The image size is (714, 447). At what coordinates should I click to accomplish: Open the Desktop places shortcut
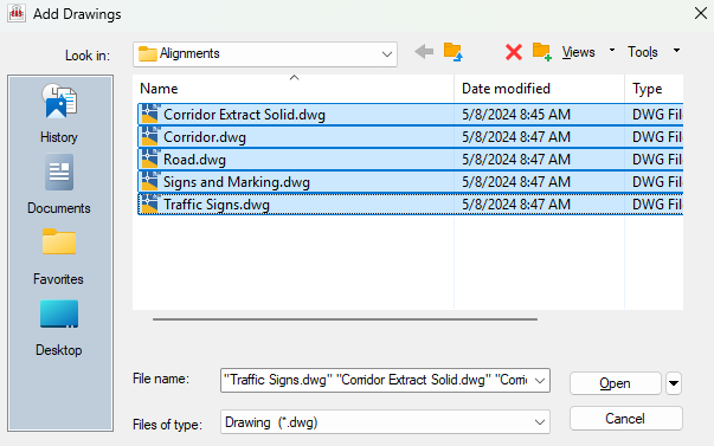coord(59,328)
